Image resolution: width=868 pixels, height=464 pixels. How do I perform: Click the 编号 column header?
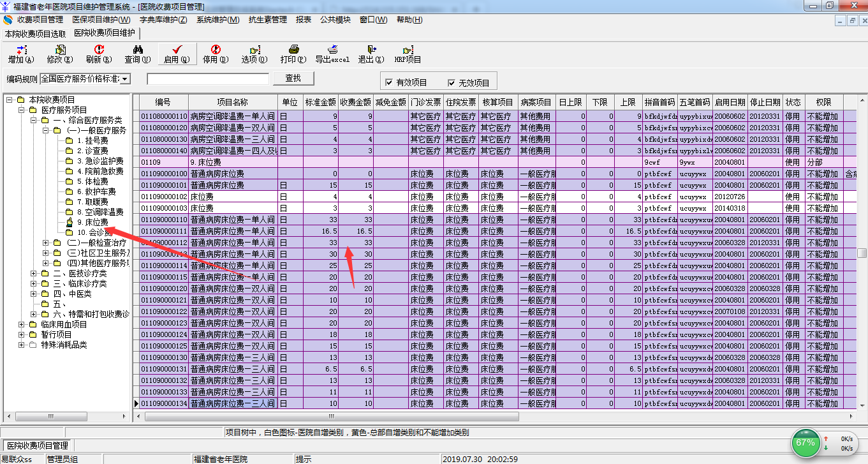[164, 102]
